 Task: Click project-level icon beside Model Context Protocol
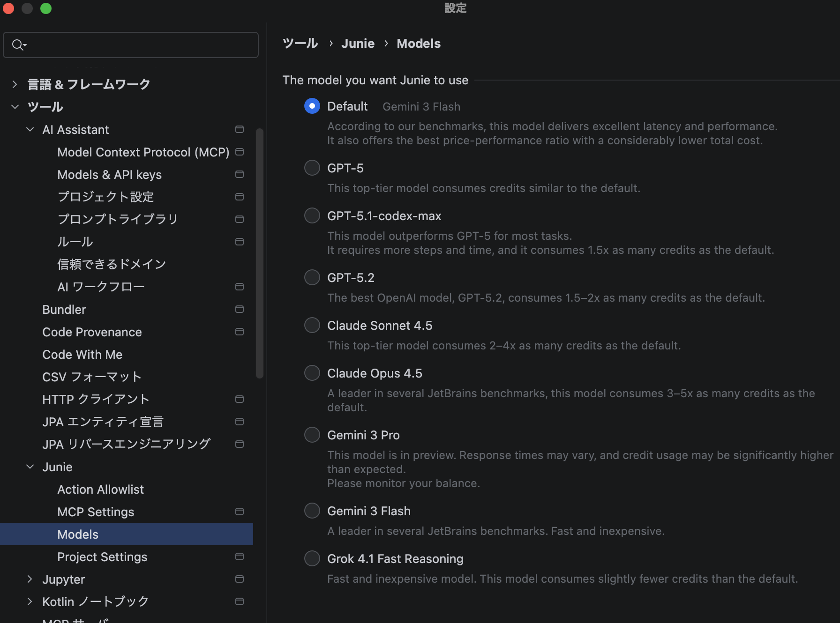pos(239,152)
